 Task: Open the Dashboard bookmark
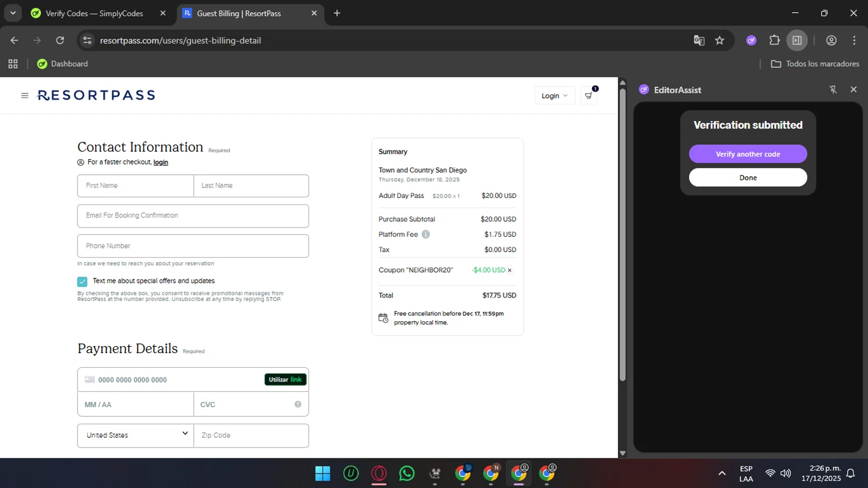tap(62, 64)
